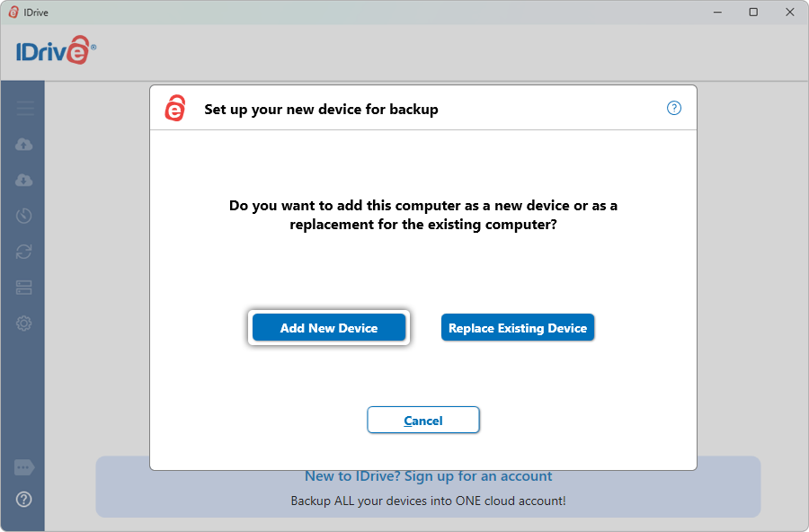This screenshot has width=809, height=532.
Task: Open the hamburger menu in the sidebar
Action: (24, 109)
